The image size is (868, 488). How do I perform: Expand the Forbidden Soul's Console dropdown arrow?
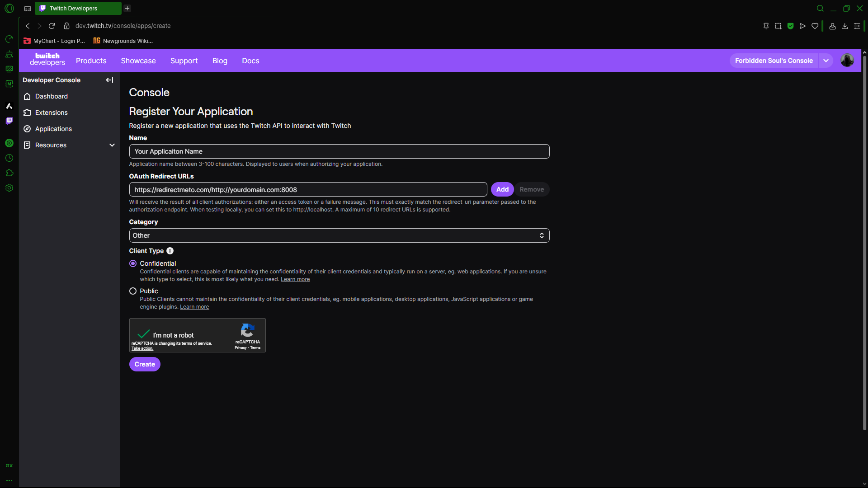coord(826,61)
